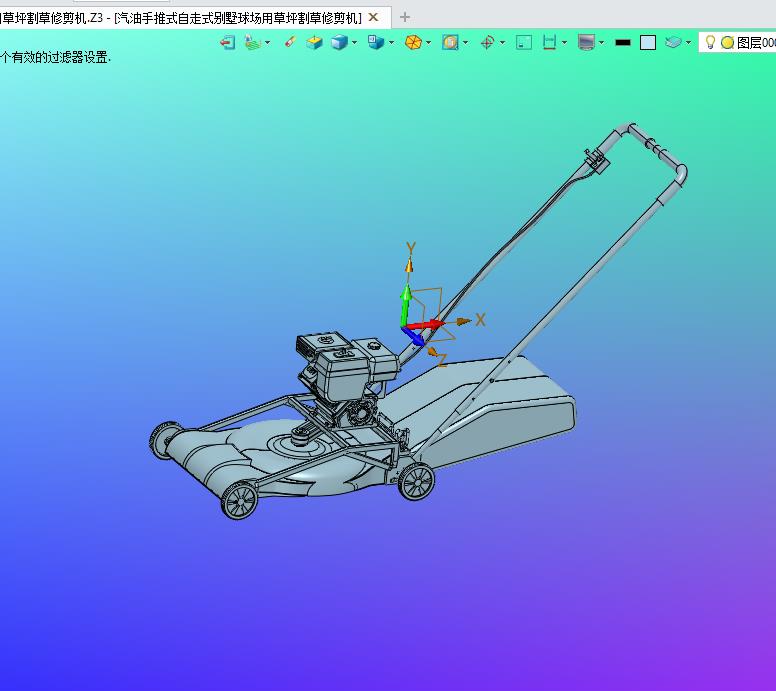776x691 pixels.
Task: Click the filter settings status message text
Action: (55, 57)
